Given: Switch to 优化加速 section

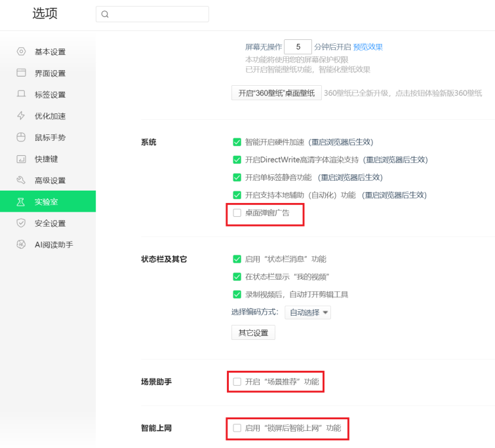Looking at the screenshot, I should [x=48, y=116].
